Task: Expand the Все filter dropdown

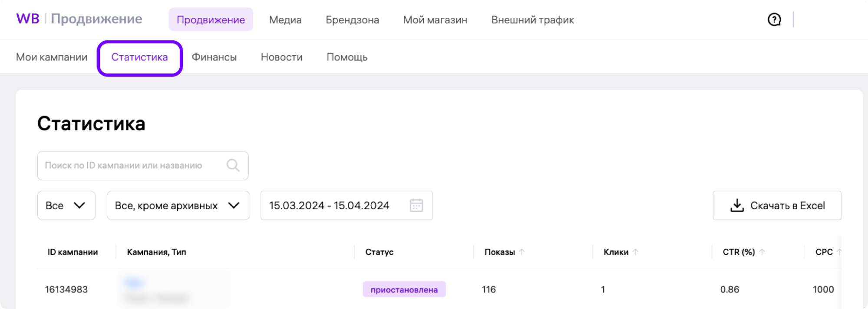Action: [x=66, y=206]
